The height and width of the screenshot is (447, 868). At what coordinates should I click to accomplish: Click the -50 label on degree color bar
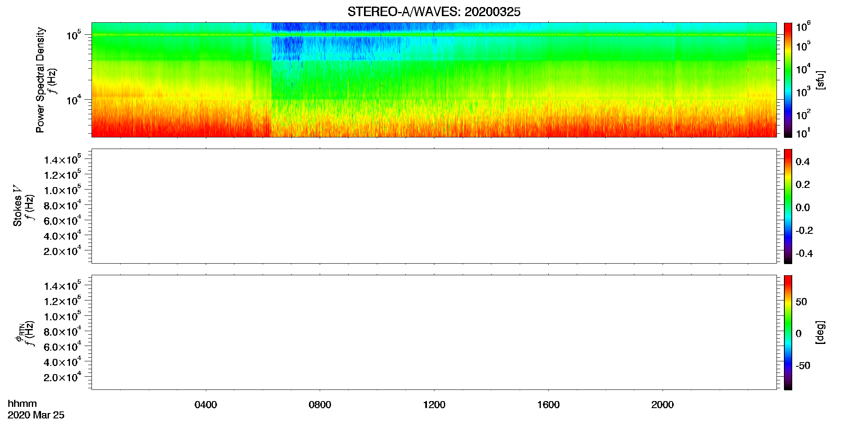click(x=803, y=366)
